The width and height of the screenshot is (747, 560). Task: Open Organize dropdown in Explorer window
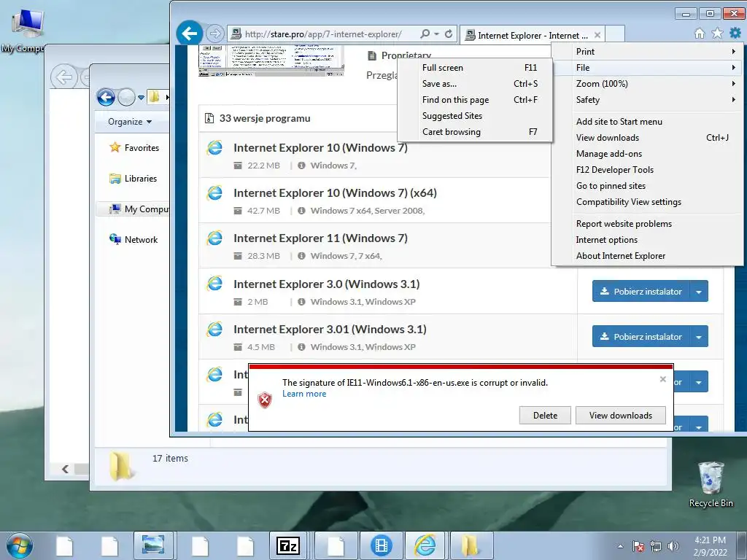(x=130, y=122)
